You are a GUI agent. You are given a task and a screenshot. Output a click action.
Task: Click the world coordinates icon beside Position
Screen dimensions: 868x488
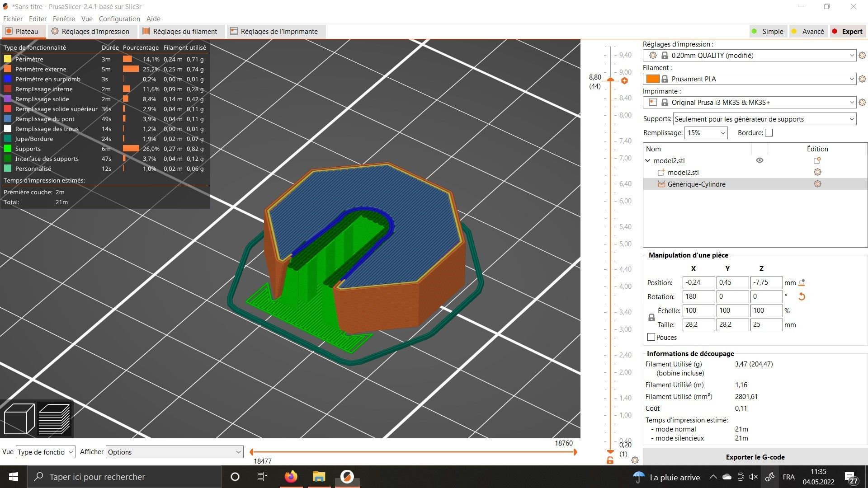802,282
